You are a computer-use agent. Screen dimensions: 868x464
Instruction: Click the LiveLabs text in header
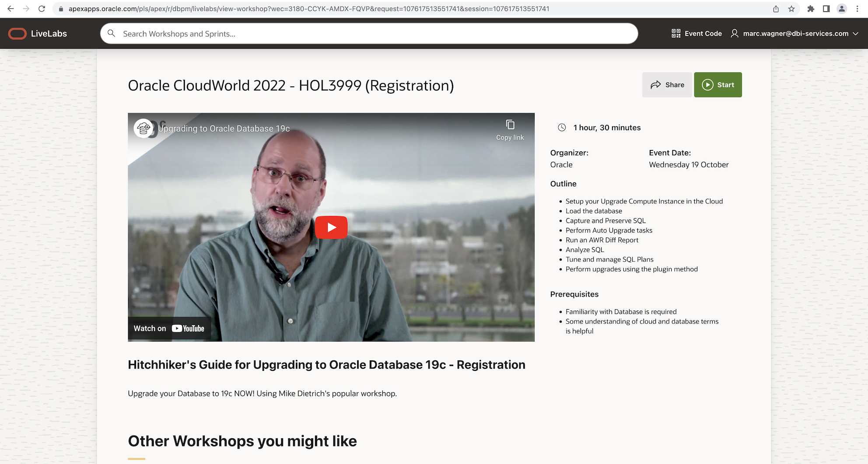click(x=49, y=34)
